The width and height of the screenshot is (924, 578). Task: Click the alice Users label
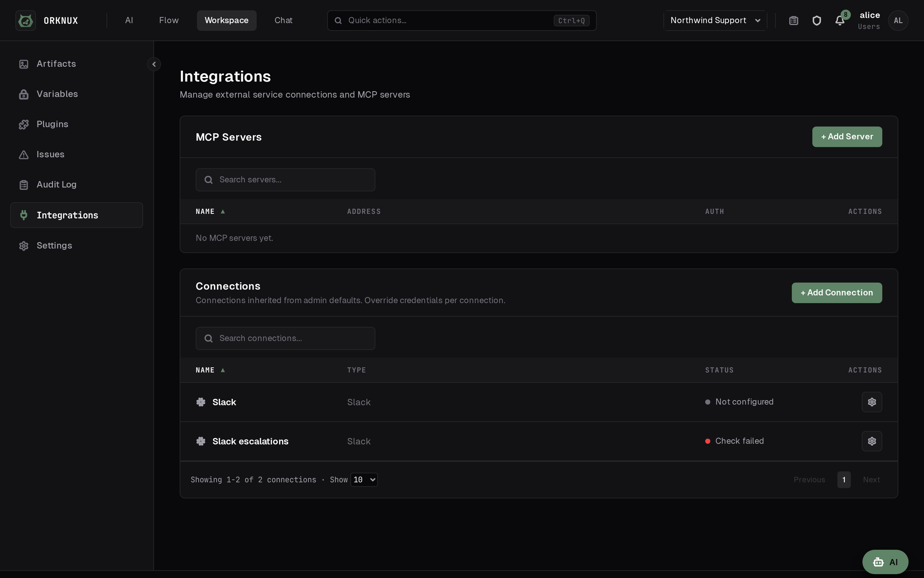coord(868,20)
